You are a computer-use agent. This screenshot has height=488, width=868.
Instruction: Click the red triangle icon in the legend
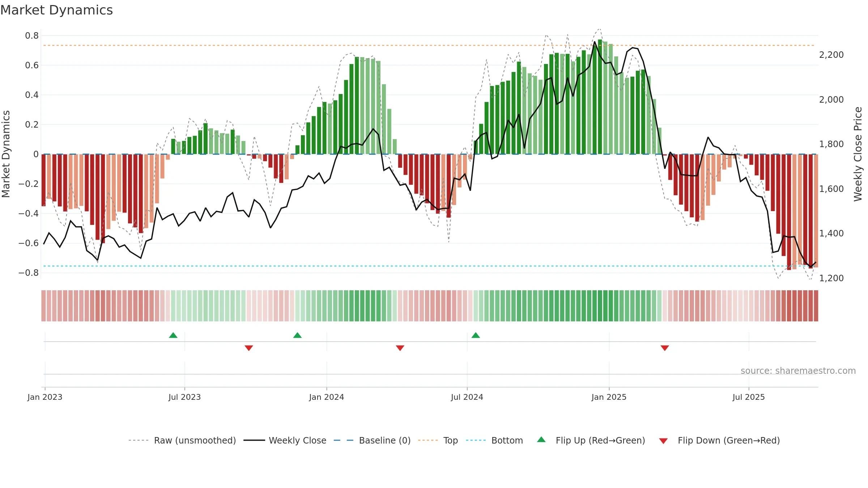click(x=663, y=441)
